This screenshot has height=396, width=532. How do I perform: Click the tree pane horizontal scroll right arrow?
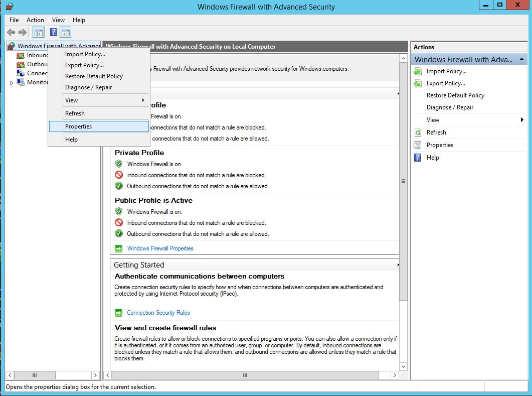point(95,375)
